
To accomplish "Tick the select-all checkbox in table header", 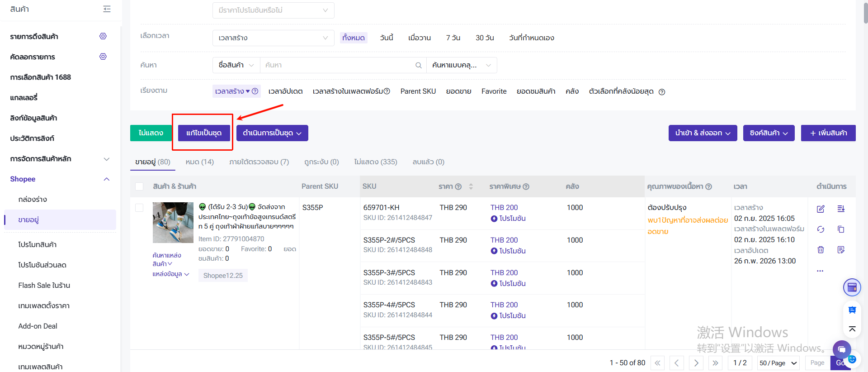I will (x=139, y=186).
